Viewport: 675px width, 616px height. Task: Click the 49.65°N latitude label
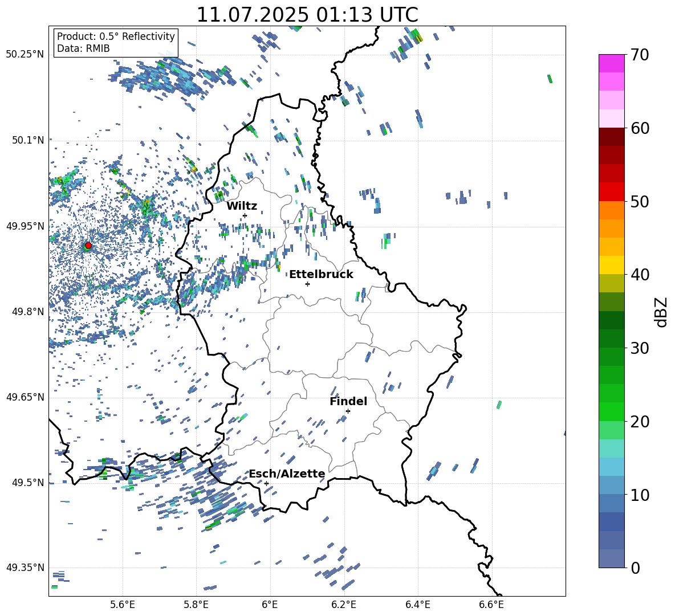click(25, 397)
